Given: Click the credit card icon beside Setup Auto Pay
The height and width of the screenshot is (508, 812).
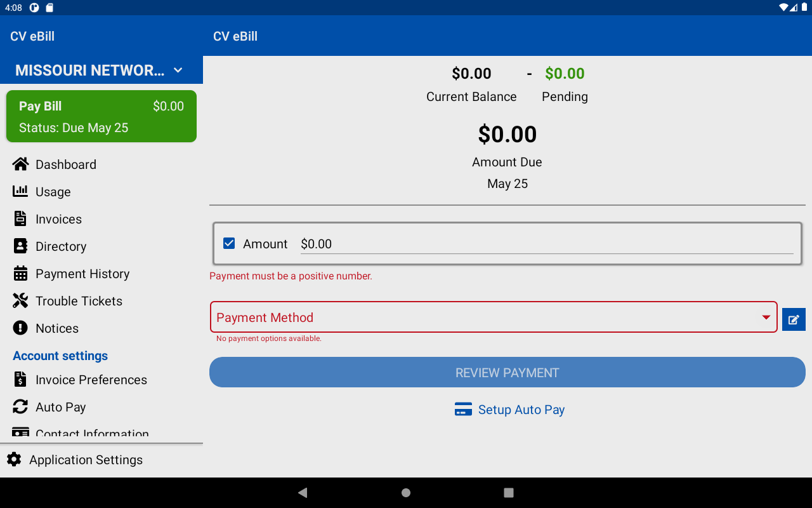Looking at the screenshot, I should tap(463, 410).
